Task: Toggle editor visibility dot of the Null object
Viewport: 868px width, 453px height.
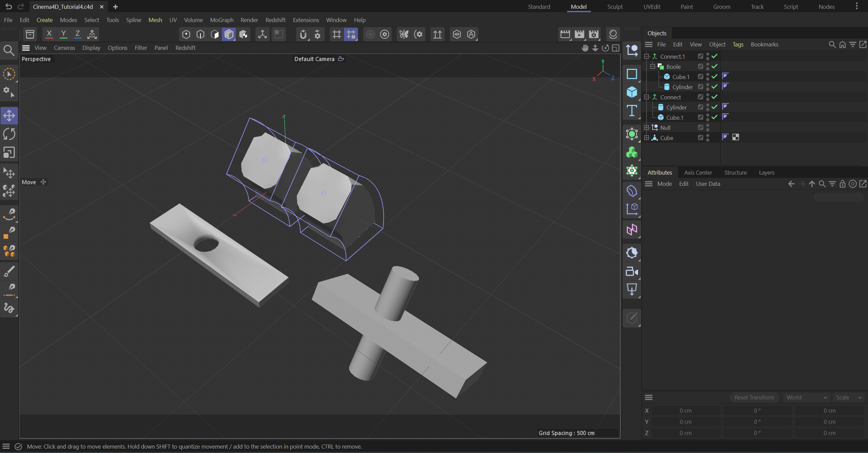Action: (708, 126)
